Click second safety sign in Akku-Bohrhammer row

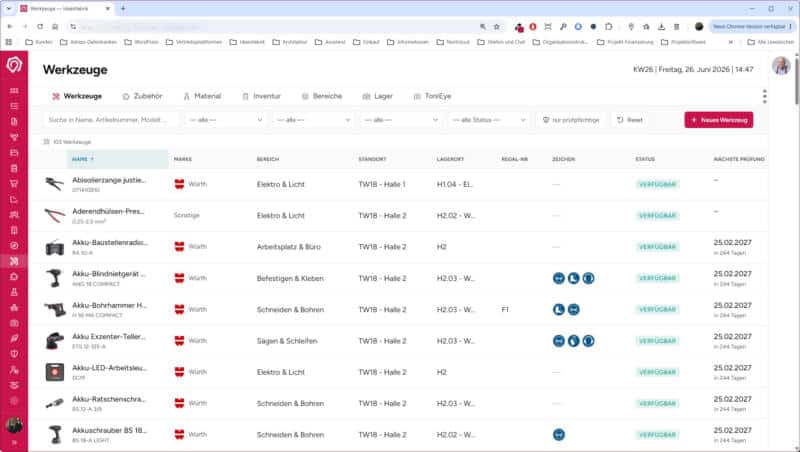(x=573, y=309)
